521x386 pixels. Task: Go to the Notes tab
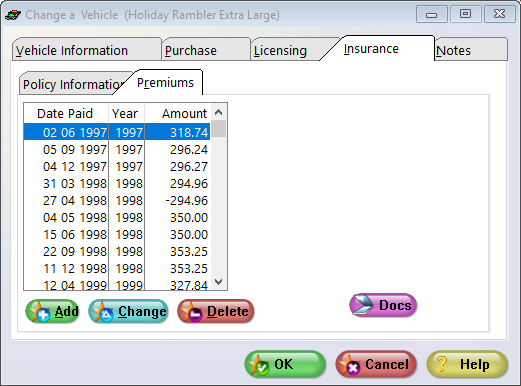click(471, 50)
